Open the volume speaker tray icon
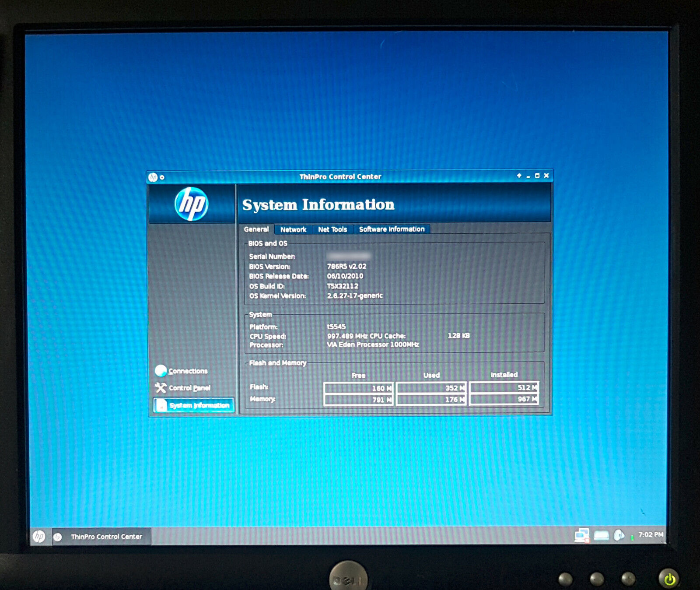 point(619,535)
